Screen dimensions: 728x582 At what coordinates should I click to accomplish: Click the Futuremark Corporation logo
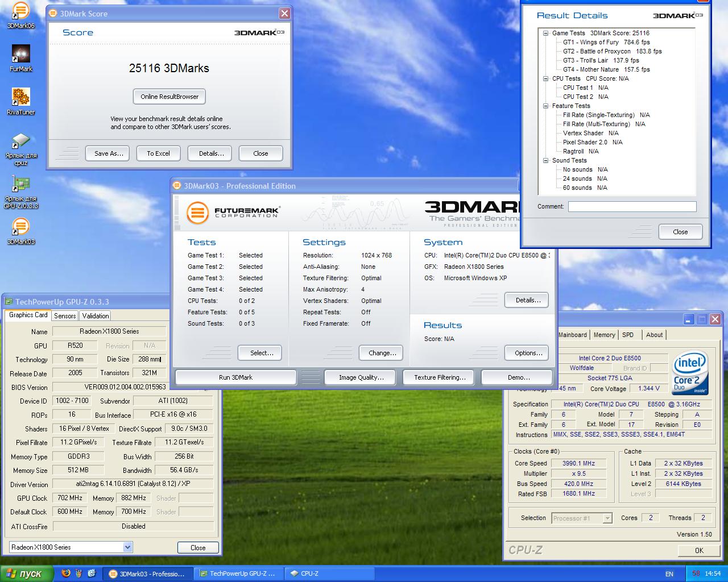coord(233,213)
